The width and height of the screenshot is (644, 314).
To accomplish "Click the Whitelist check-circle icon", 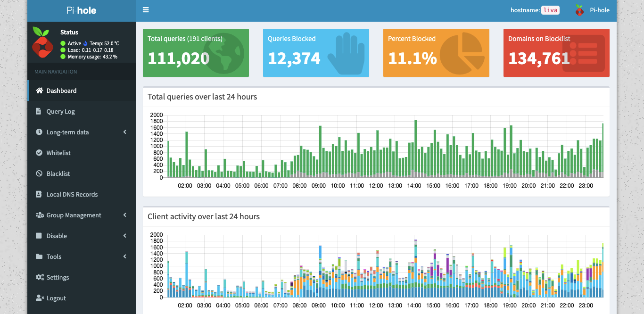I will point(39,153).
